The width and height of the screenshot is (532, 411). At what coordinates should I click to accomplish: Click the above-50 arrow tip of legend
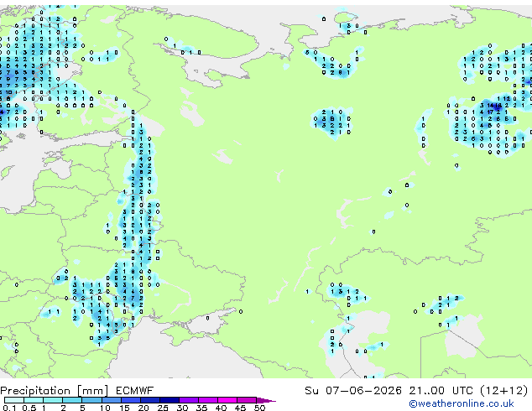coord(266,400)
